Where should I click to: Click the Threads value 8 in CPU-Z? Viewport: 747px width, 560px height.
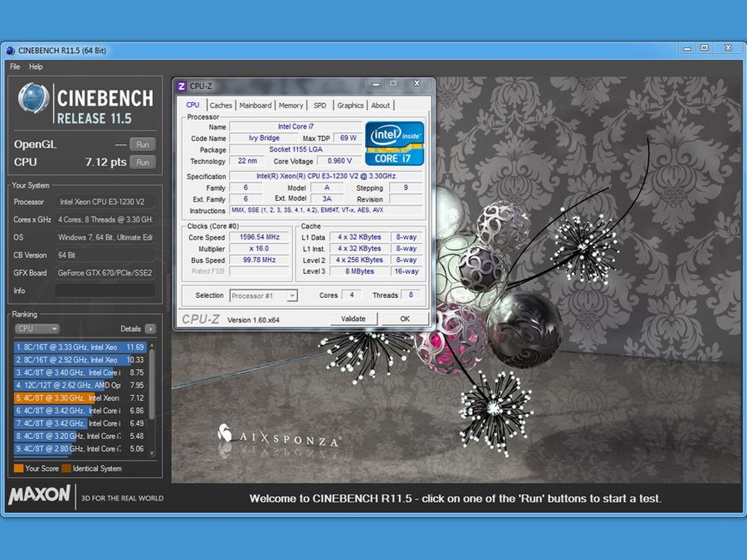[x=411, y=295]
